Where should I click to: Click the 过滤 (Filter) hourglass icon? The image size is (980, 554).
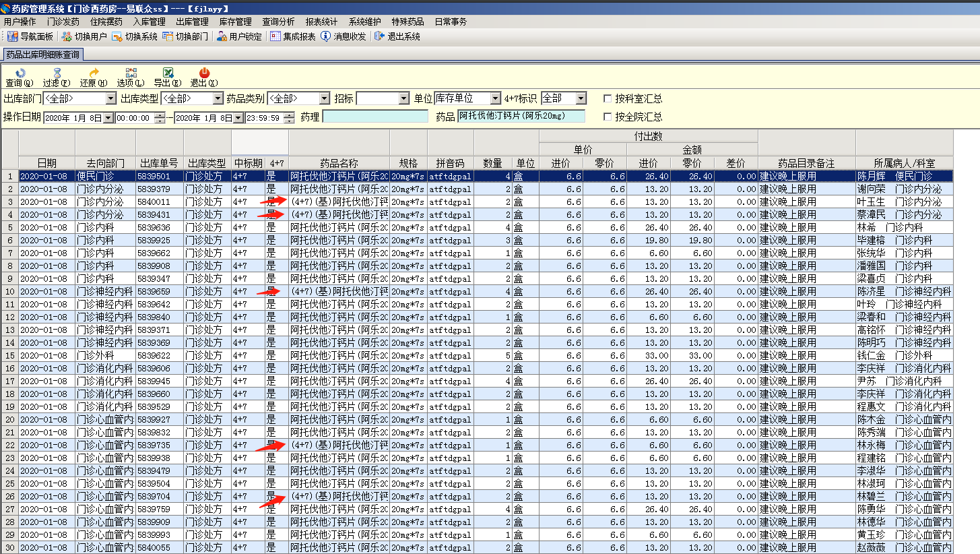coord(57,73)
